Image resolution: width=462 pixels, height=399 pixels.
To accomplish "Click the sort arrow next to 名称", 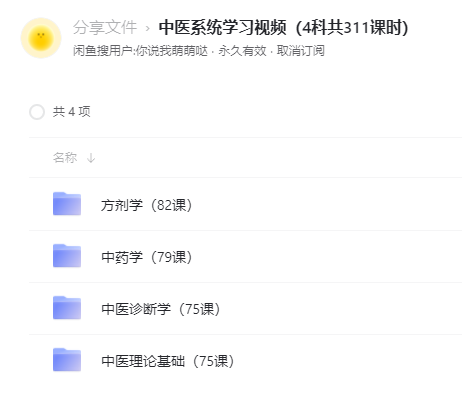I will pyautogui.click(x=91, y=158).
